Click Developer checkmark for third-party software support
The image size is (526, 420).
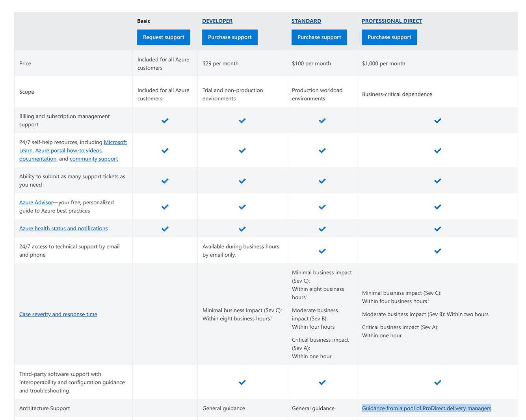[x=242, y=382]
